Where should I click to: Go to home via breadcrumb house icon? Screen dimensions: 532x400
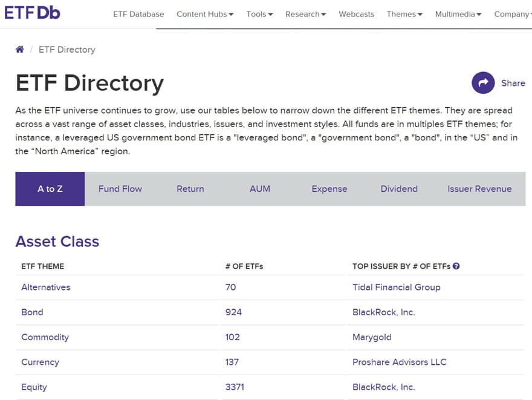point(20,50)
